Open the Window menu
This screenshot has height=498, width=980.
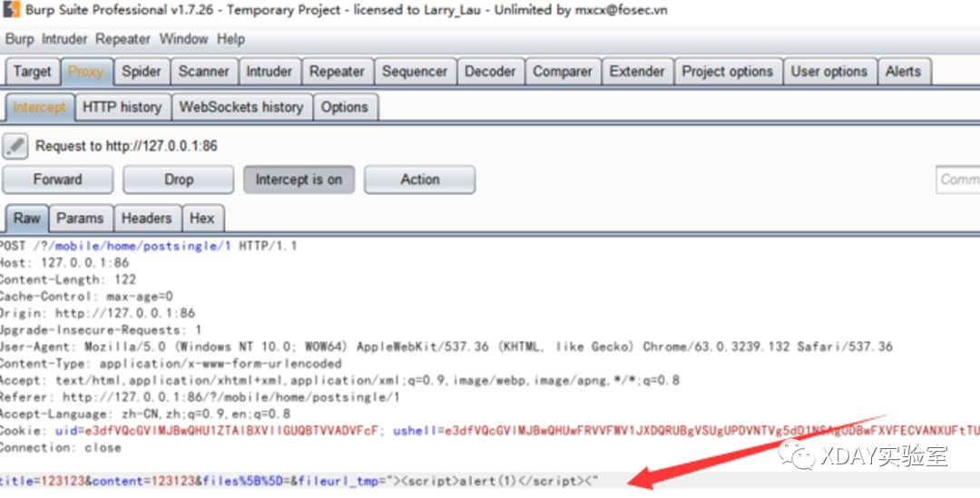click(183, 39)
